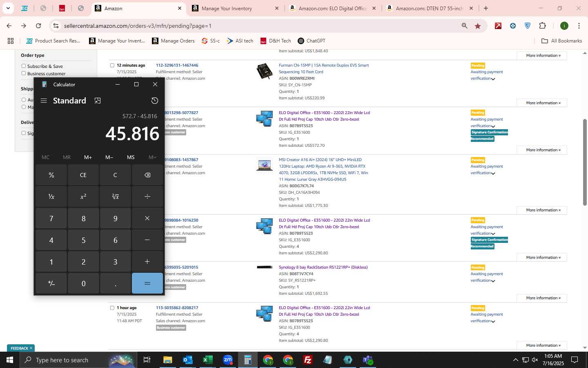Image resolution: width=588 pixels, height=368 pixels.
Task: Select checkbox for order 113-5035862-8208217
Action: coord(112,308)
